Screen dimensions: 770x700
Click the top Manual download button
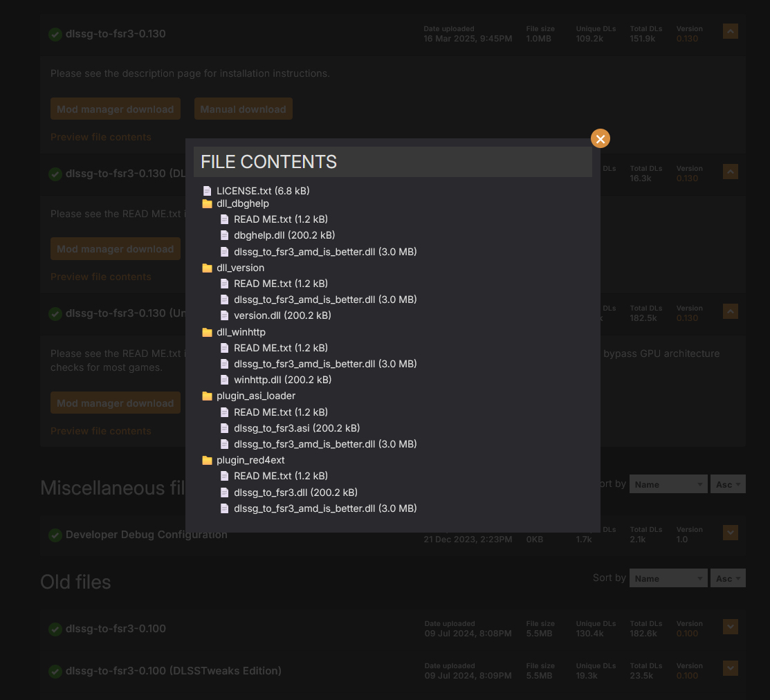coord(243,109)
